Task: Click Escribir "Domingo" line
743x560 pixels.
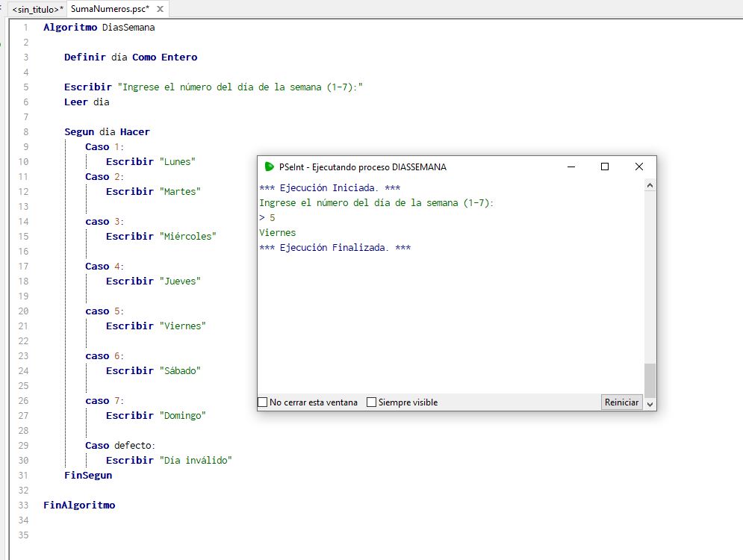Action: point(156,415)
